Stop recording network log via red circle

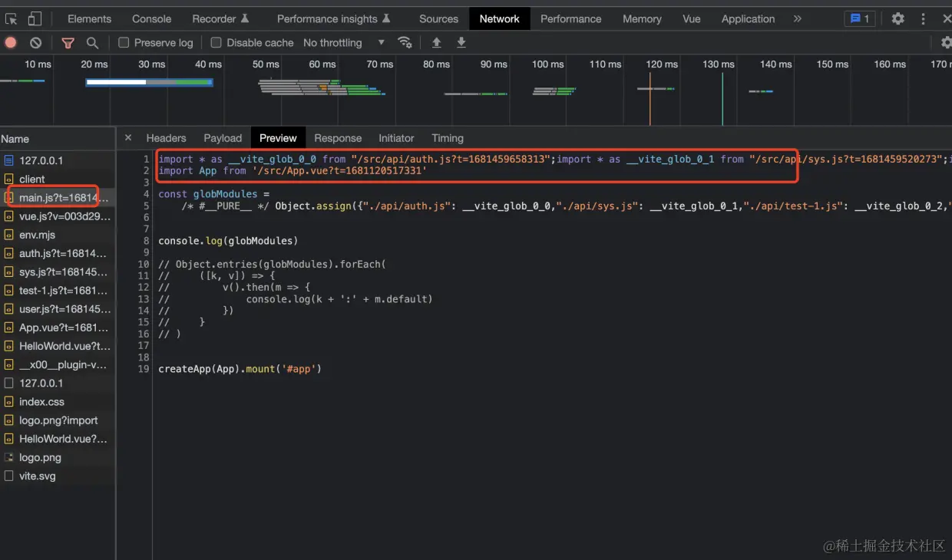11,43
